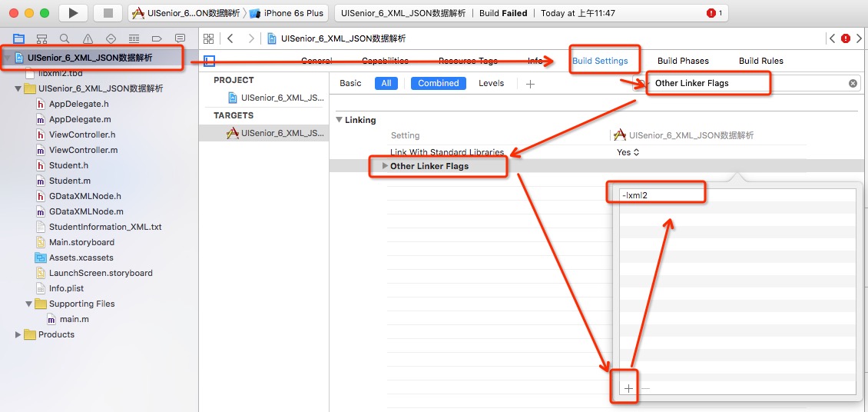Add a new linker flag with plus button
The height and width of the screenshot is (412, 868).
(x=628, y=388)
